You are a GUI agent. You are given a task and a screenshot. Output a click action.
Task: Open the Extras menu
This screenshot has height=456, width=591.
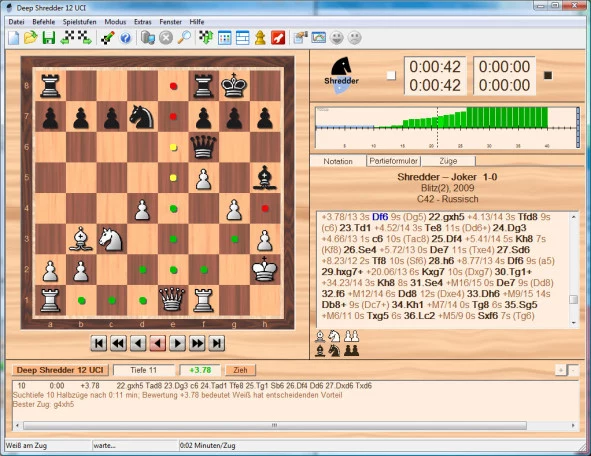tap(142, 22)
